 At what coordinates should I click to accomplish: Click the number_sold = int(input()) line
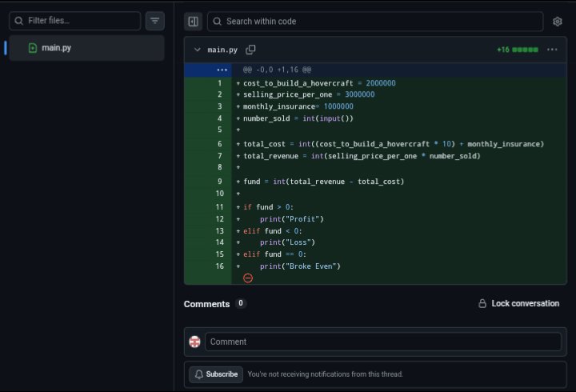[x=298, y=118]
